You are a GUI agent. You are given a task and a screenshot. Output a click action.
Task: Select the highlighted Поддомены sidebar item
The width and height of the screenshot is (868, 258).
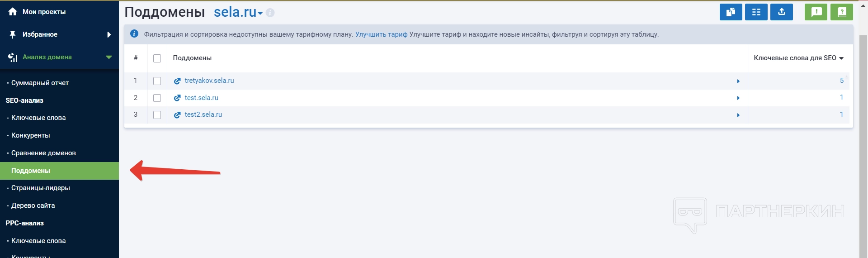click(x=59, y=171)
